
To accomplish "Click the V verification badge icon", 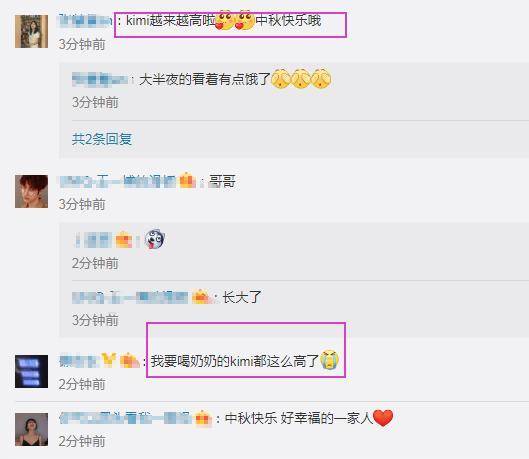I will point(109,360).
